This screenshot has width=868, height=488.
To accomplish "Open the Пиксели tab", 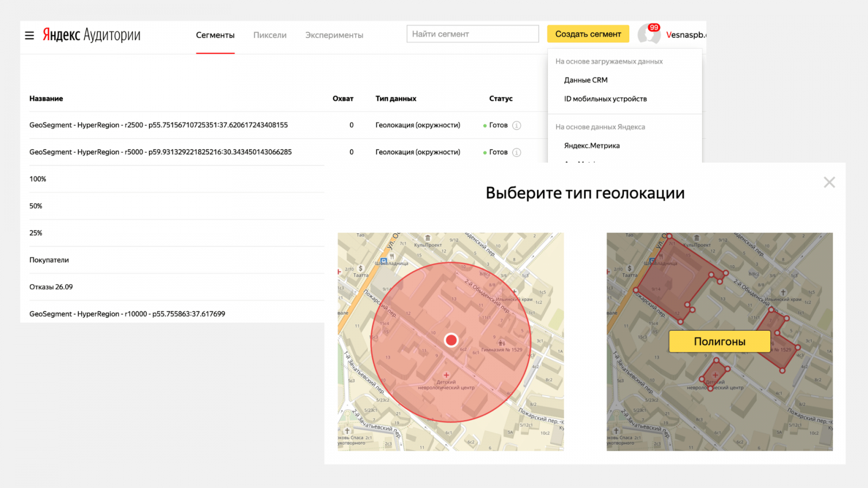I will coord(270,35).
